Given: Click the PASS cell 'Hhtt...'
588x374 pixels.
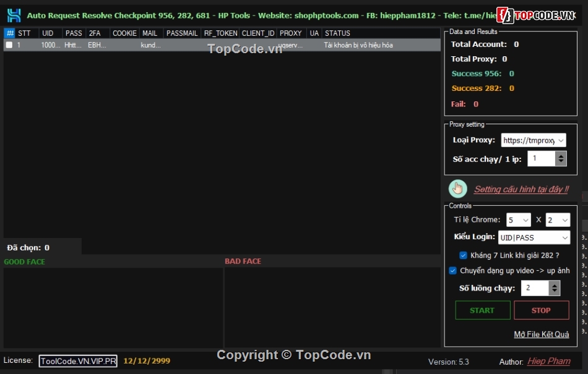Looking at the screenshot, I should tap(73, 45).
